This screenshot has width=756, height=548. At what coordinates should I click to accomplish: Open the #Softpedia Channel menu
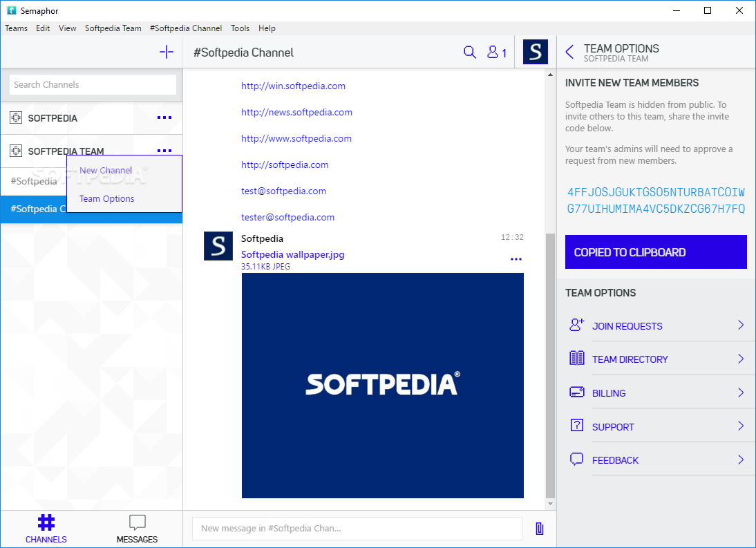186,28
